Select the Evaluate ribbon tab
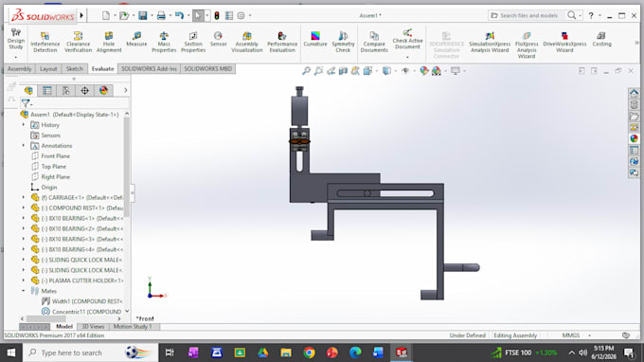Screen dimensions: 644x362 point(102,68)
